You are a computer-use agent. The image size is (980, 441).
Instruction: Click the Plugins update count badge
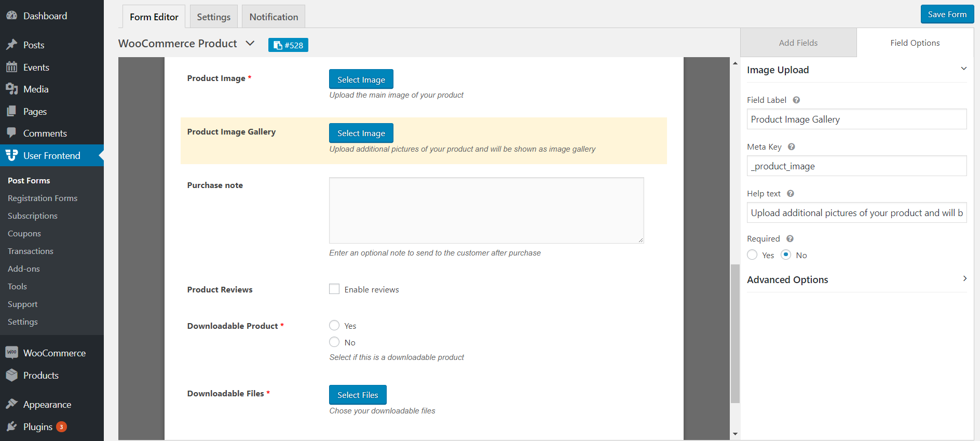(x=61, y=427)
